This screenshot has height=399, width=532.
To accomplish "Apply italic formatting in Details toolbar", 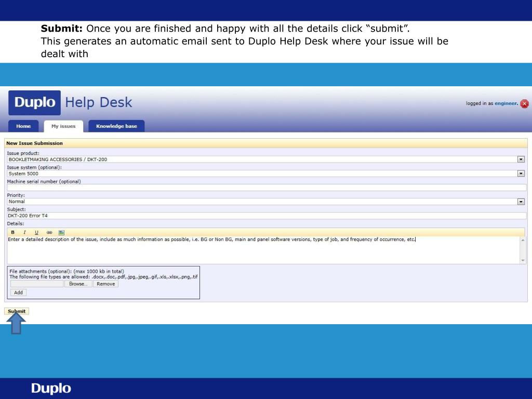I will [24, 232].
